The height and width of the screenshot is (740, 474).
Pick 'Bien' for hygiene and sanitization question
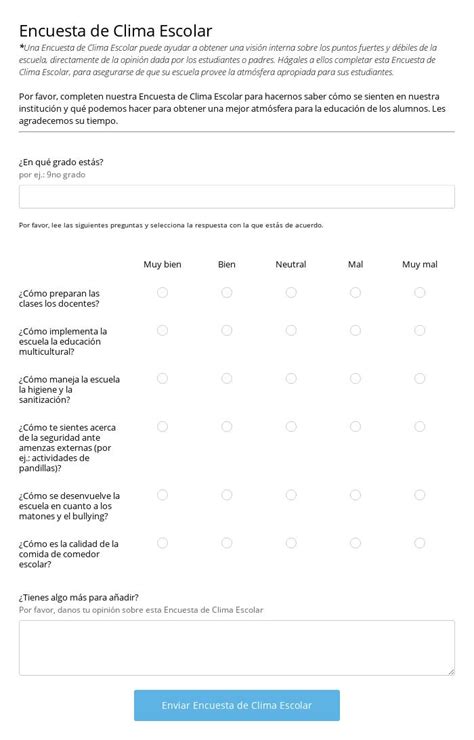tap(227, 378)
